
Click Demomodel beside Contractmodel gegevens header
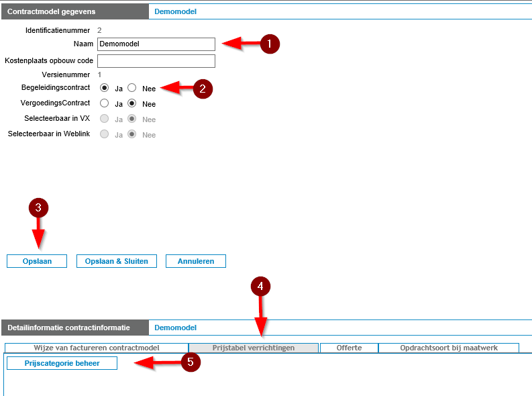pyautogui.click(x=175, y=11)
